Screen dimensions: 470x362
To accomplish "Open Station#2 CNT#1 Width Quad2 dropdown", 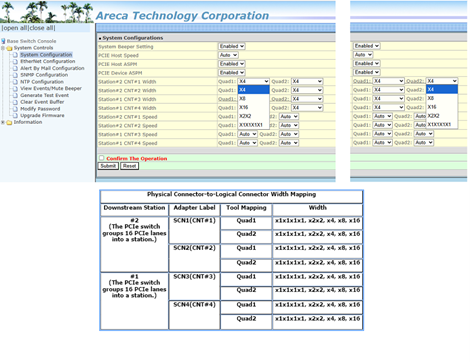I will (x=307, y=81).
